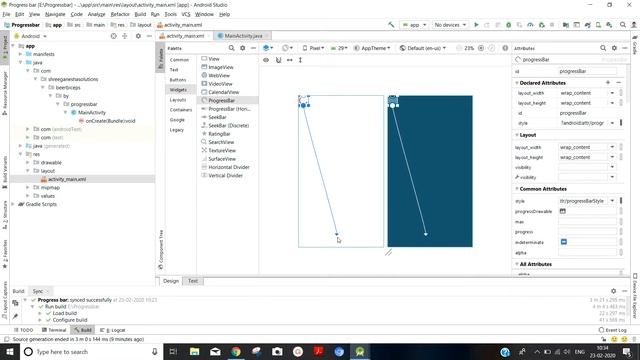Image resolution: width=640 pixels, height=360 pixels.
Task: Open the Logcat tool window
Action: click(113, 330)
